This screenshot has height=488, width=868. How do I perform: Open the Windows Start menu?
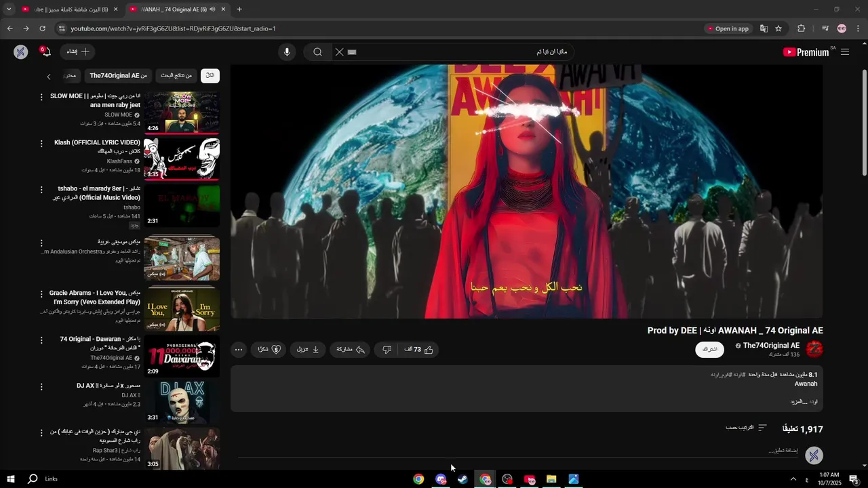(x=10, y=479)
